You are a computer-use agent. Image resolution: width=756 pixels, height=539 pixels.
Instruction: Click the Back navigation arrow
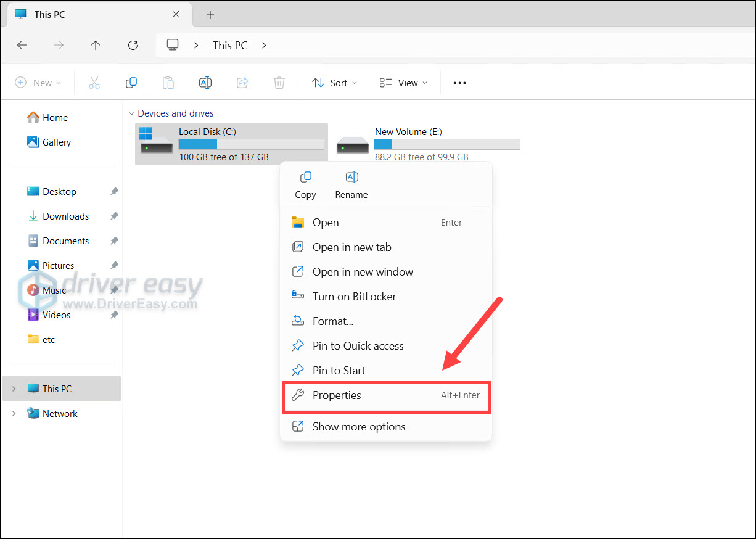coord(22,45)
